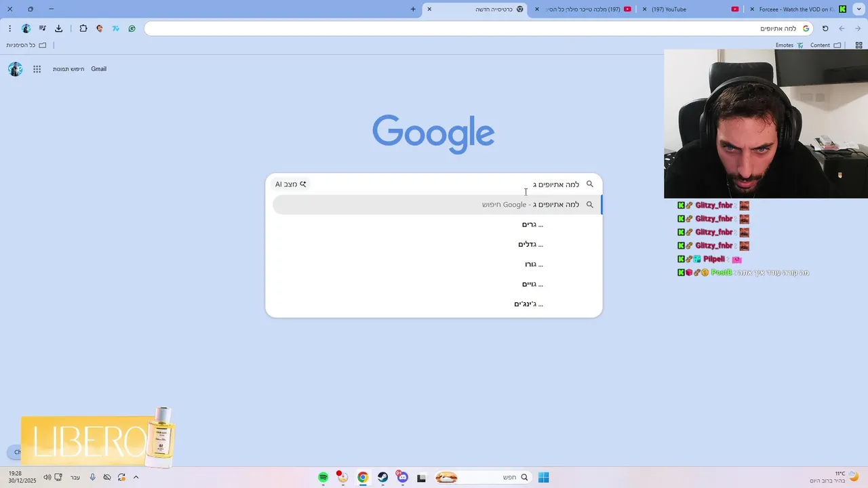Click the עבר language indicator in tray
The image size is (868, 488).
point(75,477)
